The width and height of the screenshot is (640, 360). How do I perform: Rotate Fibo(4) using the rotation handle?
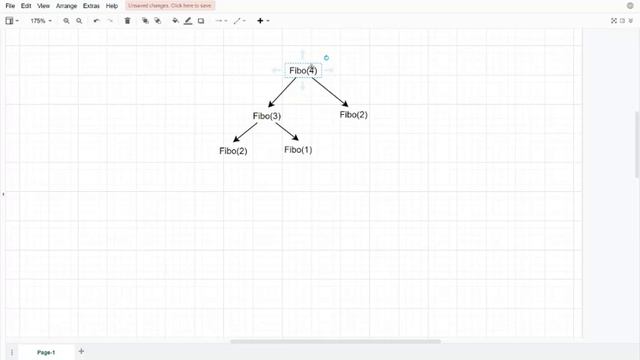pos(326,58)
